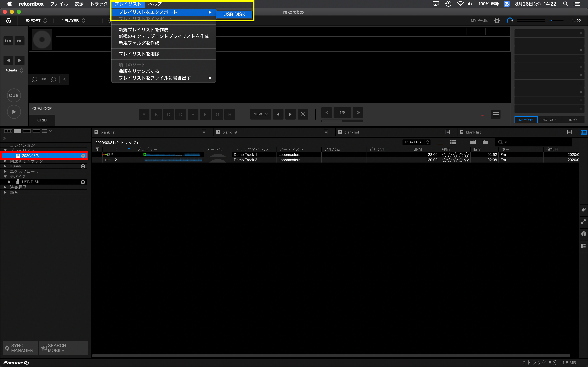
Task: Toggle the MEMORY cue button
Action: [260, 114]
